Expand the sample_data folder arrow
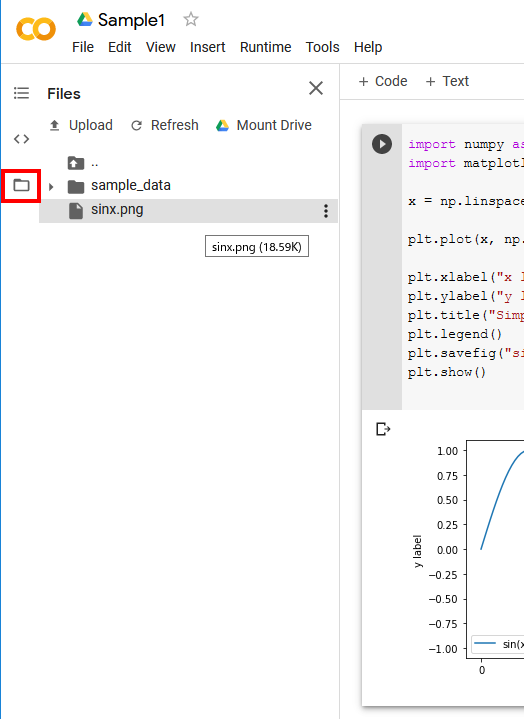Screen dimensions: 524x719 (x=51, y=187)
